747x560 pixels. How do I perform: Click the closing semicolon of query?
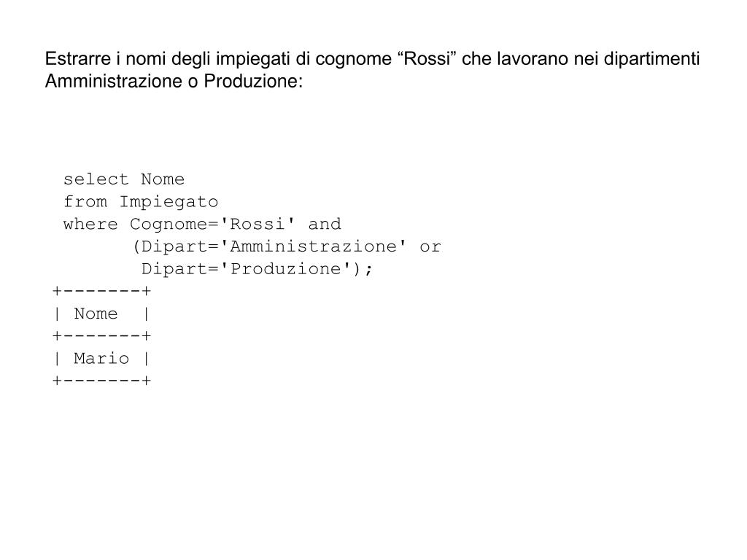point(368,270)
